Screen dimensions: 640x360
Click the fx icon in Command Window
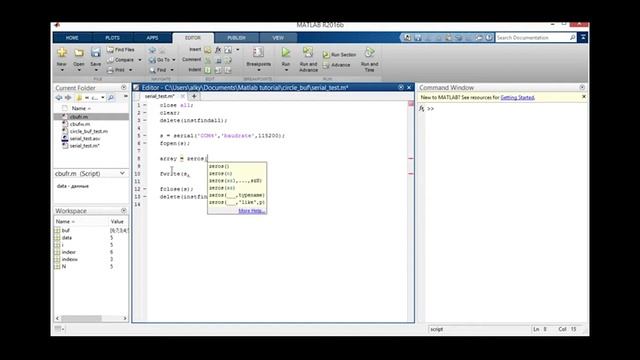coord(422,109)
